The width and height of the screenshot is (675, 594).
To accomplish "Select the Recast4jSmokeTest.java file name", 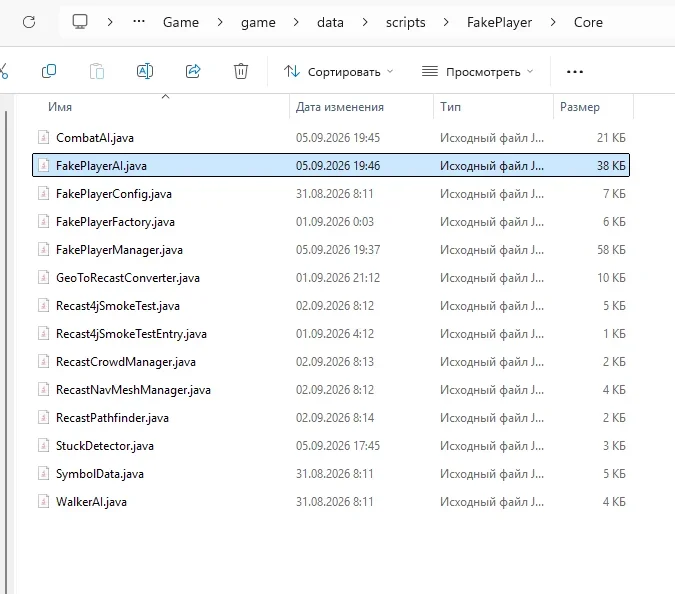I will (x=118, y=306).
